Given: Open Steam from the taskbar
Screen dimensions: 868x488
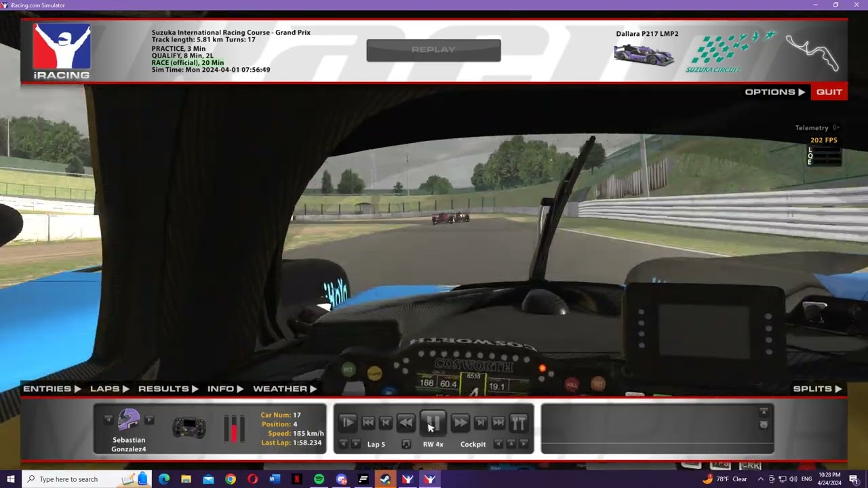Looking at the screenshot, I should [385, 479].
